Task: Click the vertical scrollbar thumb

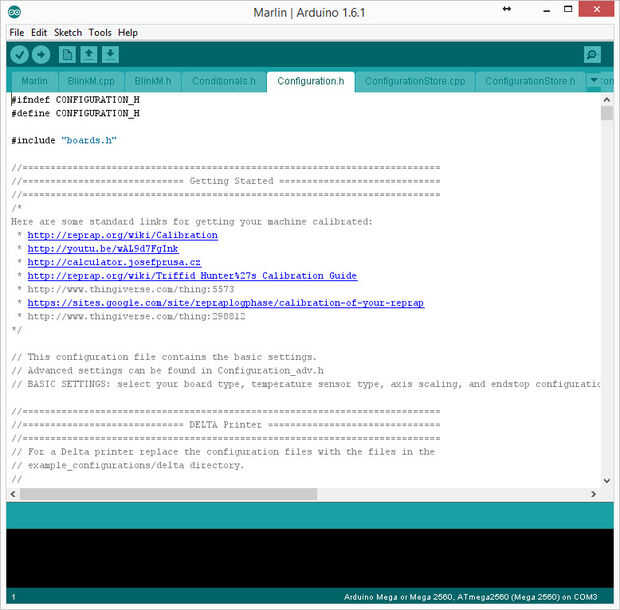Action: [607, 113]
